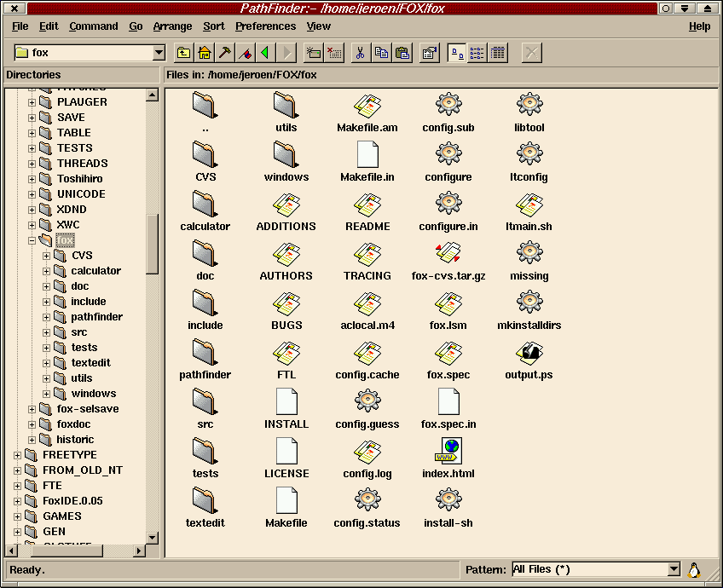
Task: Go up one directory with the toolbar folder button
Action: (183, 53)
